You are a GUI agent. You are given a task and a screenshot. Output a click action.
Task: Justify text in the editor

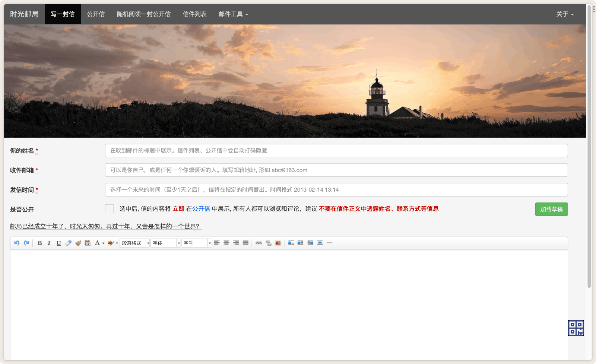click(245, 243)
